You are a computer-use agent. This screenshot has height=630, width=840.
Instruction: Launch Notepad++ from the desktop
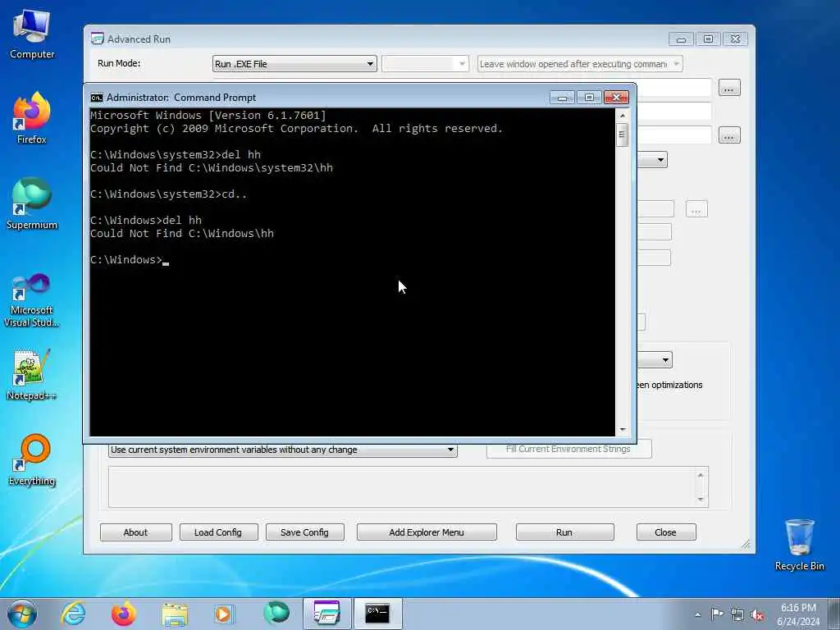tap(32, 375)
